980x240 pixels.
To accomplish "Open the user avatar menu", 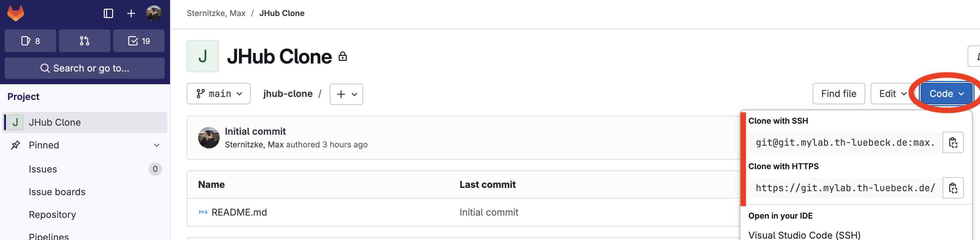I will (154, 14).
